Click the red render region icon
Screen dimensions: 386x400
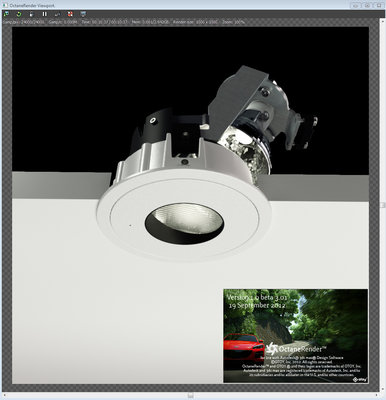click(x=70, y=14)
